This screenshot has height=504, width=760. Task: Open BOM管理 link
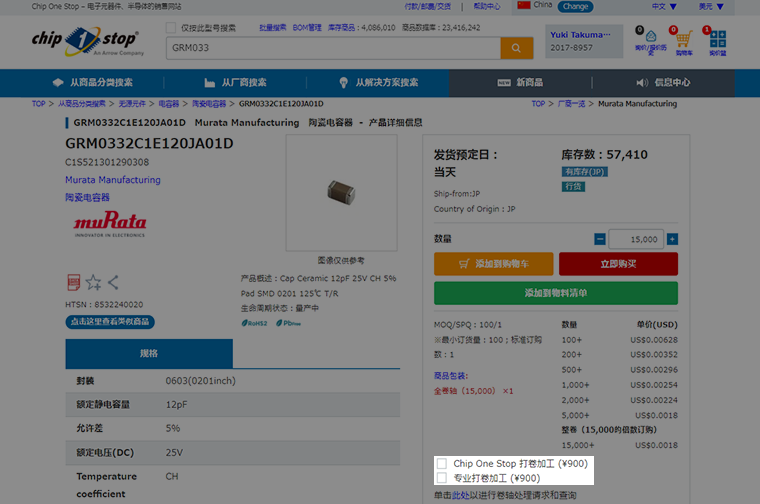coord(307,28)
